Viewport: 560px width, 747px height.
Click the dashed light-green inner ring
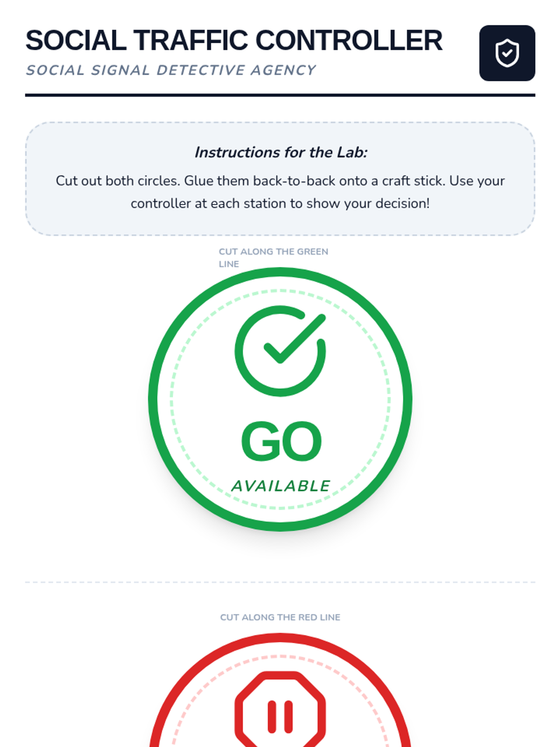(172, 399)
